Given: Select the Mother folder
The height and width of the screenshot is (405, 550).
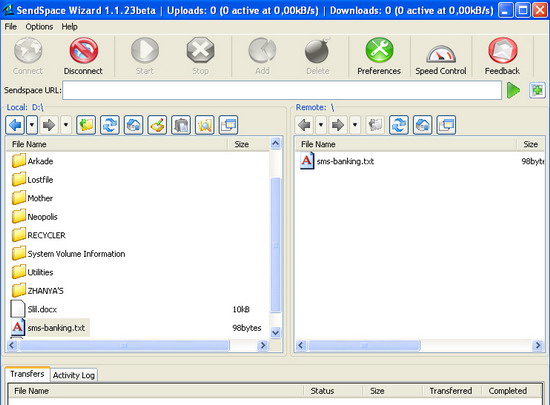Looking at the screenshot, I should point(33,198).
